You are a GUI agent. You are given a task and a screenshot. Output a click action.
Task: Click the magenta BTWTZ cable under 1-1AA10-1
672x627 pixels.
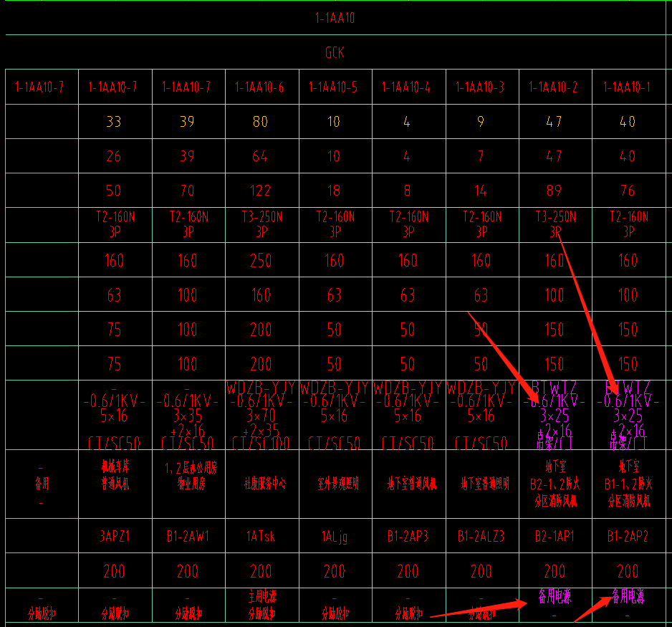pos(628,415)
